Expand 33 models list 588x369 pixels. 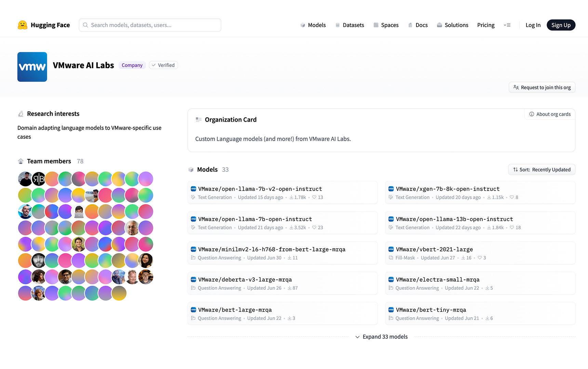point(382,337)
